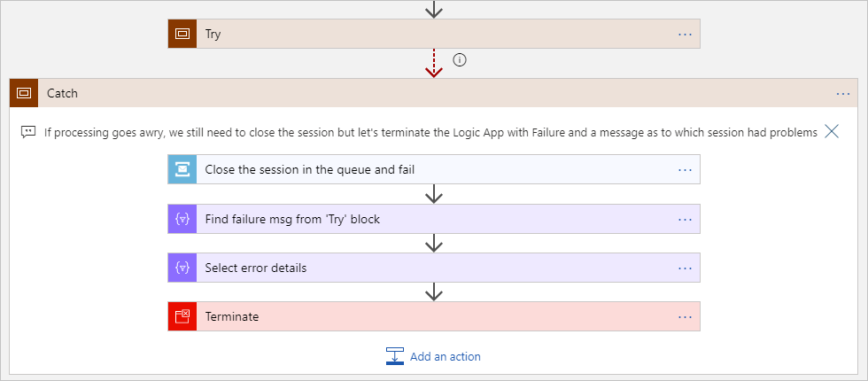Open the Terminate action ellipsis menu
Viewport: 868px width, 381px height.
tap(685, 316)
